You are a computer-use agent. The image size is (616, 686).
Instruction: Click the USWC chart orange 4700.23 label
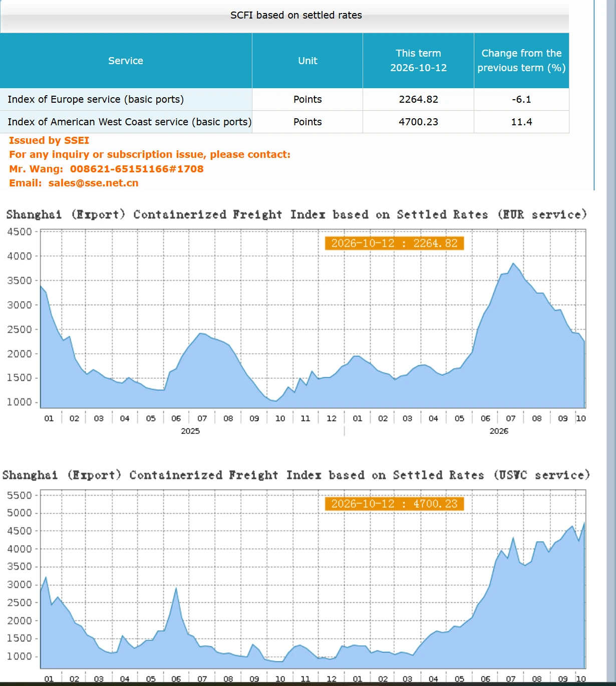[x=394, y=504]
